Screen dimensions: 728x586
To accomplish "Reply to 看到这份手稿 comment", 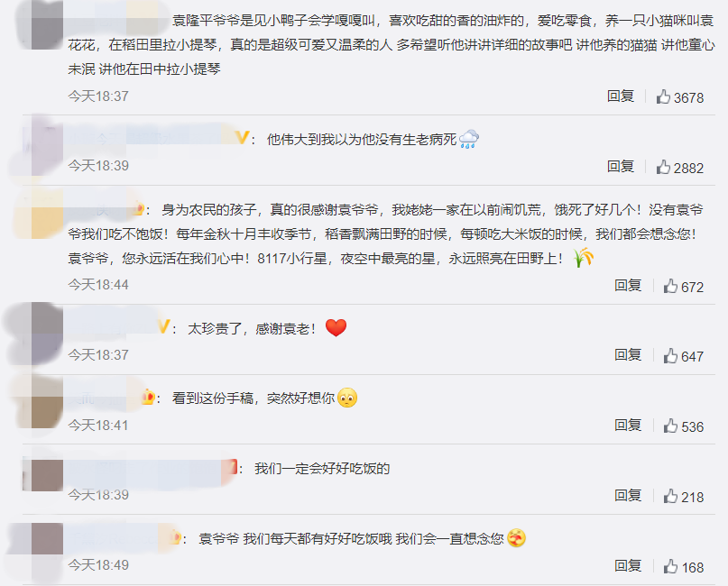I will click(628, 426).
